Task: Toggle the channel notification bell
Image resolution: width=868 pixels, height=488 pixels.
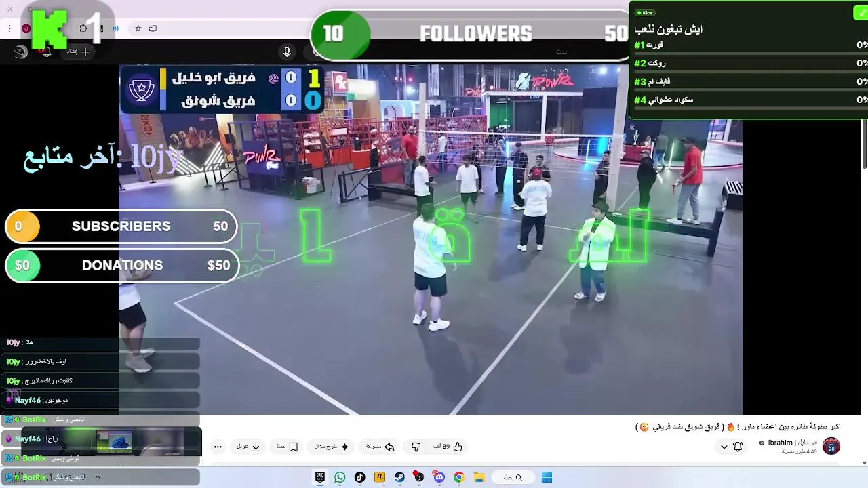Action: [738, 447]
